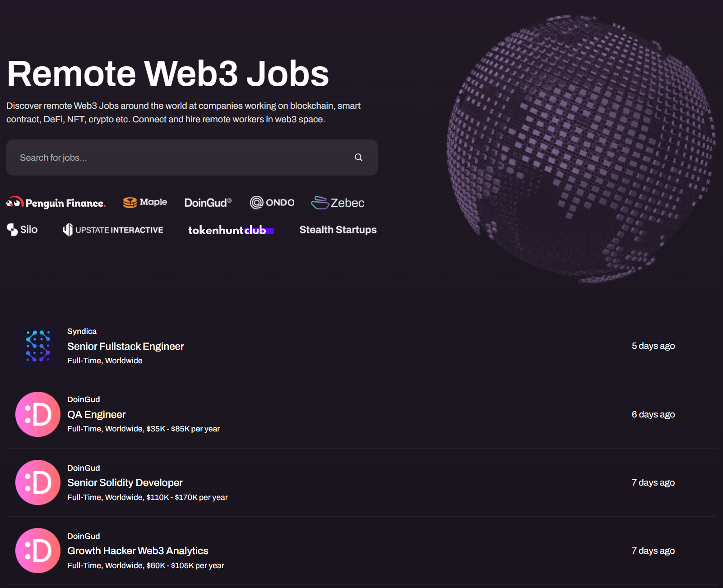Screen dimensions: 723x588
Task: Open the Upstate Interactive logo
Action: coord(113,230)
